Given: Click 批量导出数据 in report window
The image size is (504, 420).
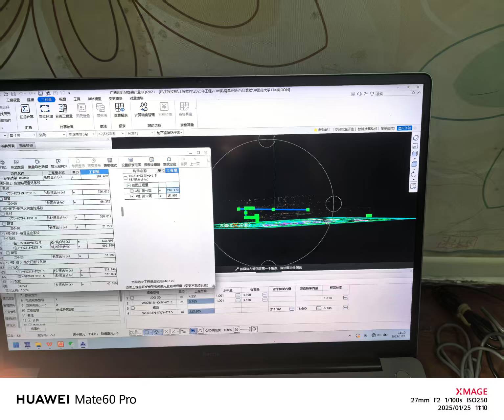Looking at the screenshot, I should (38, 164).
